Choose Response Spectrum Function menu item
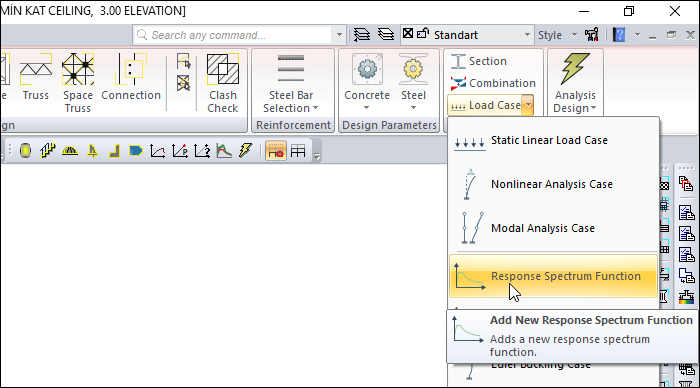This screenshot has height=388, width=700. (554, 276)
